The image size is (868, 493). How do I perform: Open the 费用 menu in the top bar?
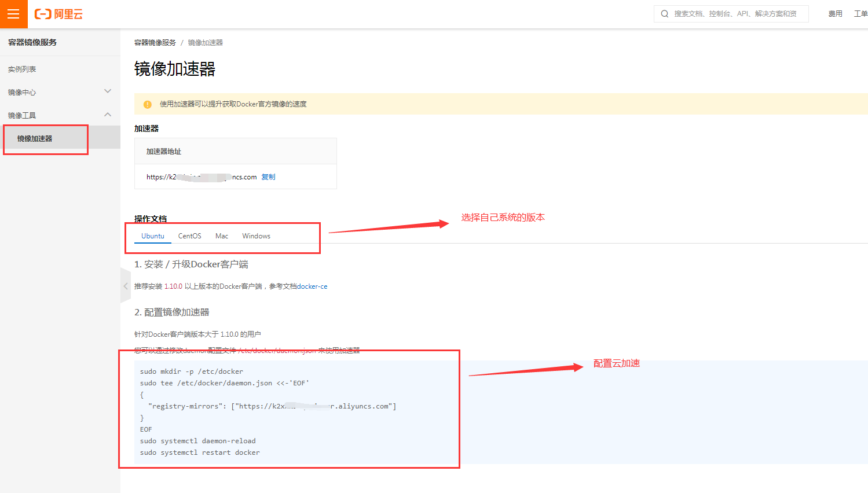(835, 13)
